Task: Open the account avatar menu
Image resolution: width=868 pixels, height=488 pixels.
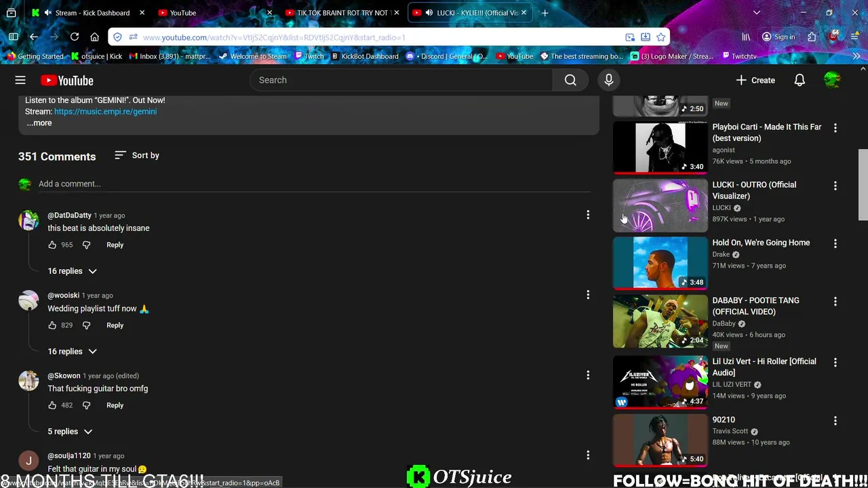Action: 832,80
